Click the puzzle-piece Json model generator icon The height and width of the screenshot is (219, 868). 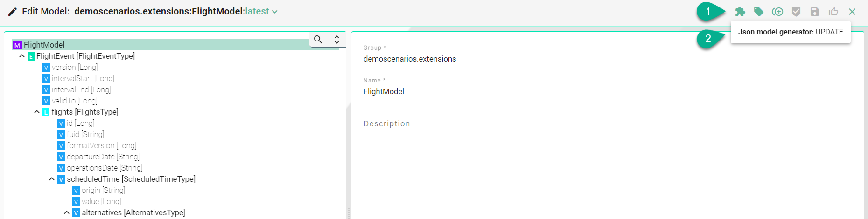pyautogui.click(x=740, y=12)
